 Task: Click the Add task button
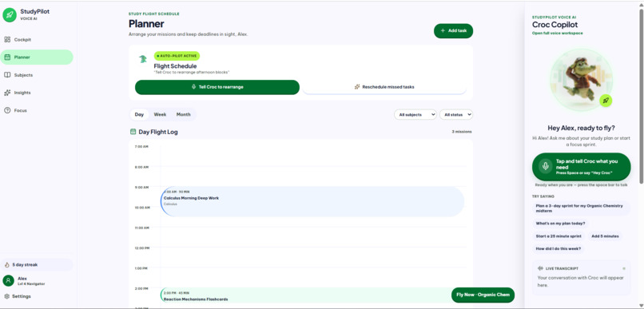tap(453, 31)
